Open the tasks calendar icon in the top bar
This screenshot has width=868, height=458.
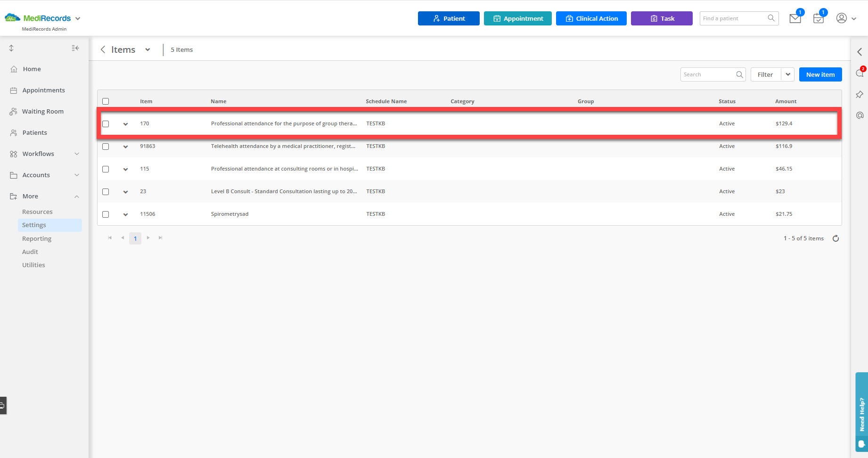pyautogui.click(x=818, y=18)
